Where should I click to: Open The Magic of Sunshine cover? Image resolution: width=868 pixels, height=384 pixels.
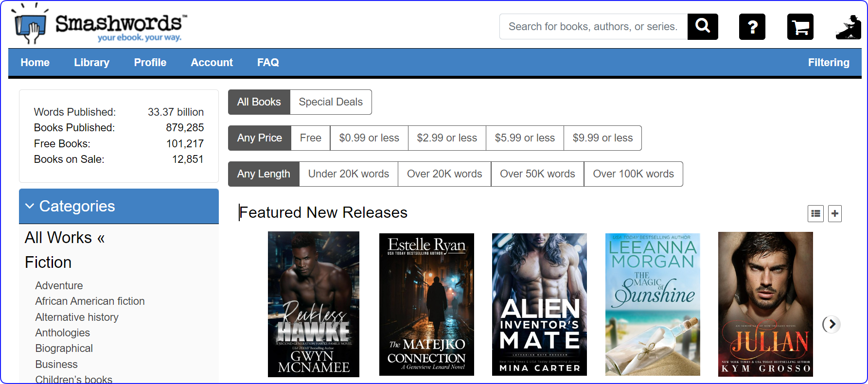pos(653,304)
